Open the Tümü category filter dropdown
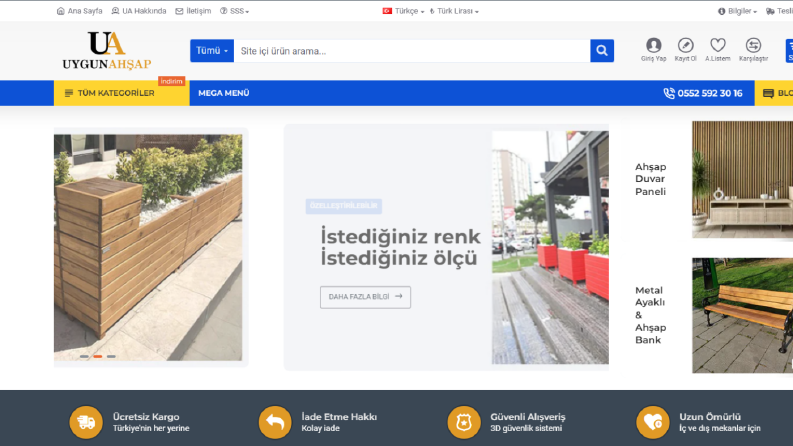The height and width of the screenshot is (446, 793). [x=212, y=51]
